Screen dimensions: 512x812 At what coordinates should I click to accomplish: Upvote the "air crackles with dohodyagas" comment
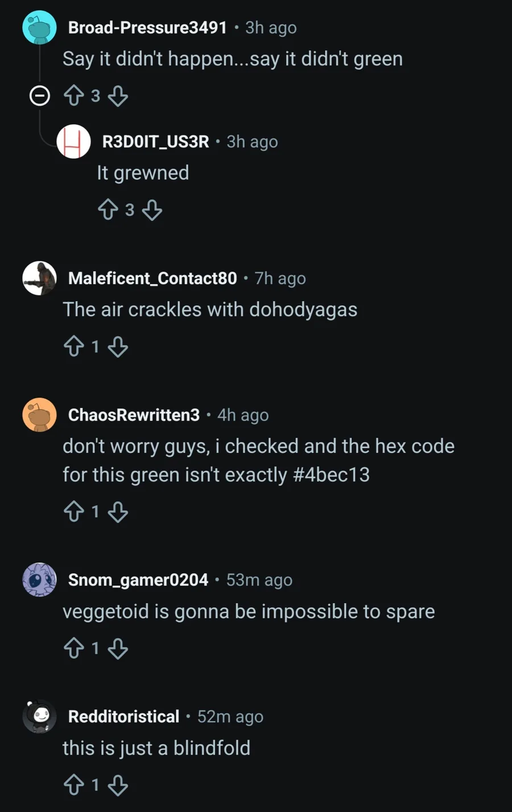74,346
